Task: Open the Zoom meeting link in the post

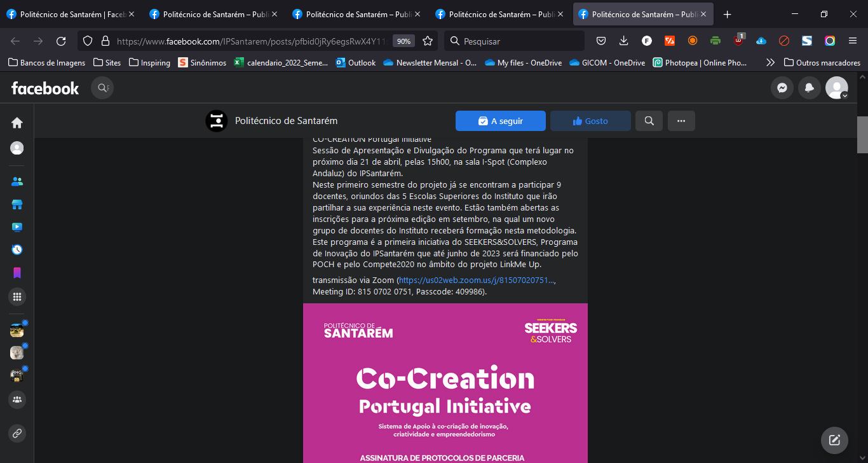Action: coord(476,280)
